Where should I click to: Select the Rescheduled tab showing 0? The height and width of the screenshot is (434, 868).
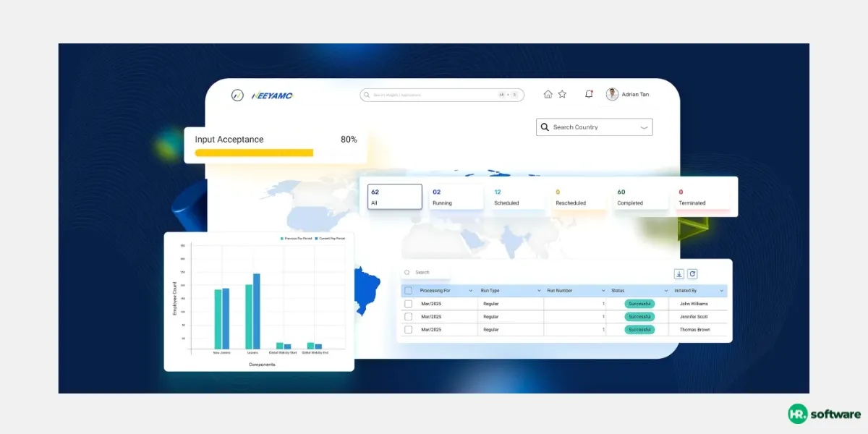click(579, 197)
